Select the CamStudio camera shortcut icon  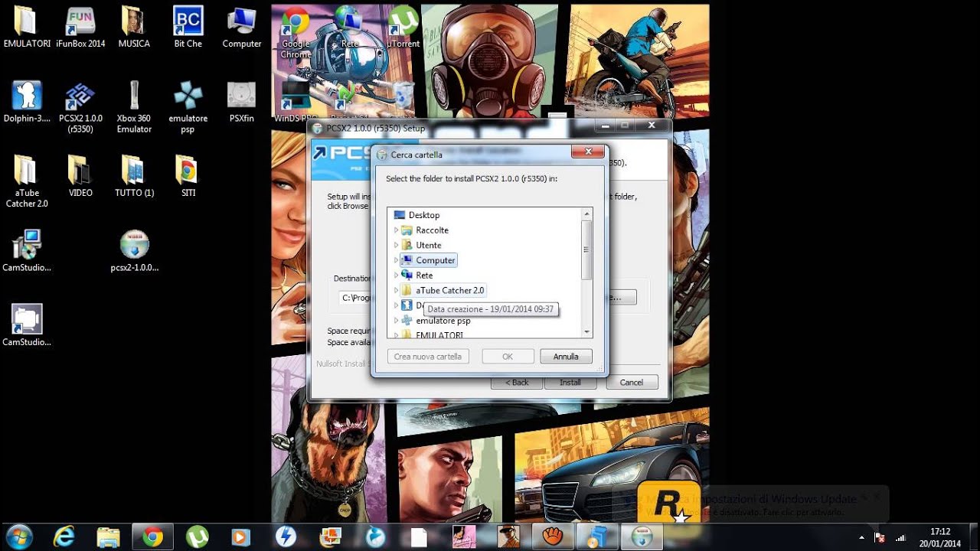click(x=27, y=325)
